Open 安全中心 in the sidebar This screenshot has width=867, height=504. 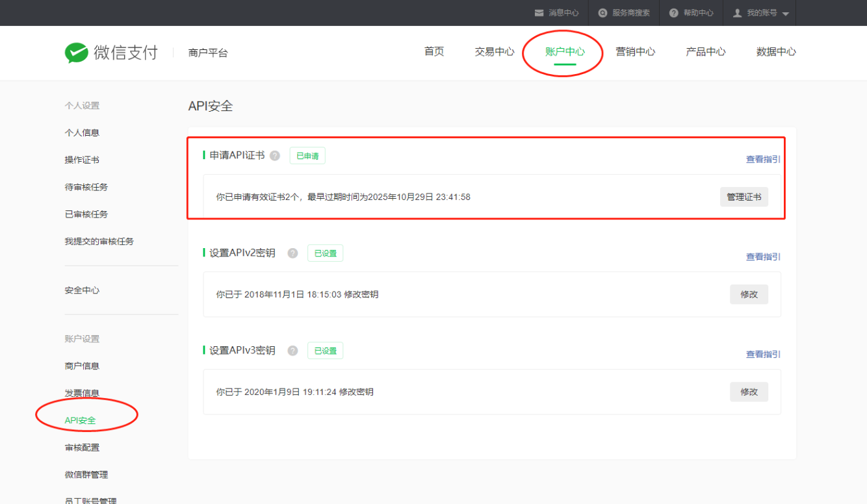point(82,290)
